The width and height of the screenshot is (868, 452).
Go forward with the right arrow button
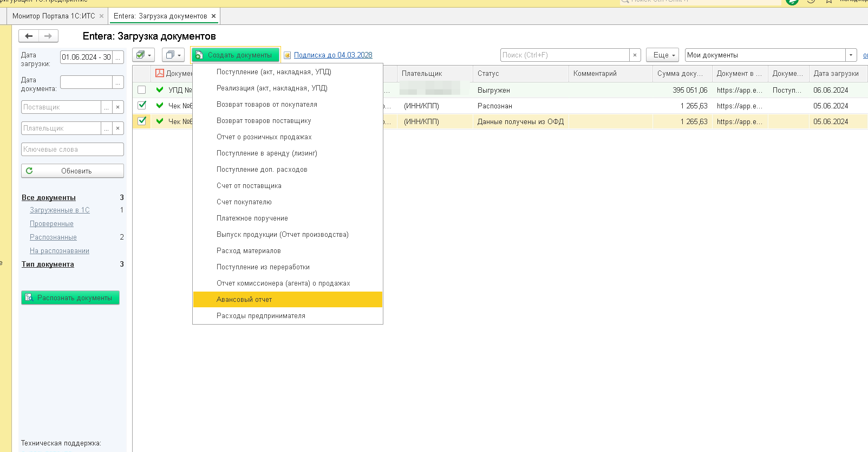[x=48, y=36]
